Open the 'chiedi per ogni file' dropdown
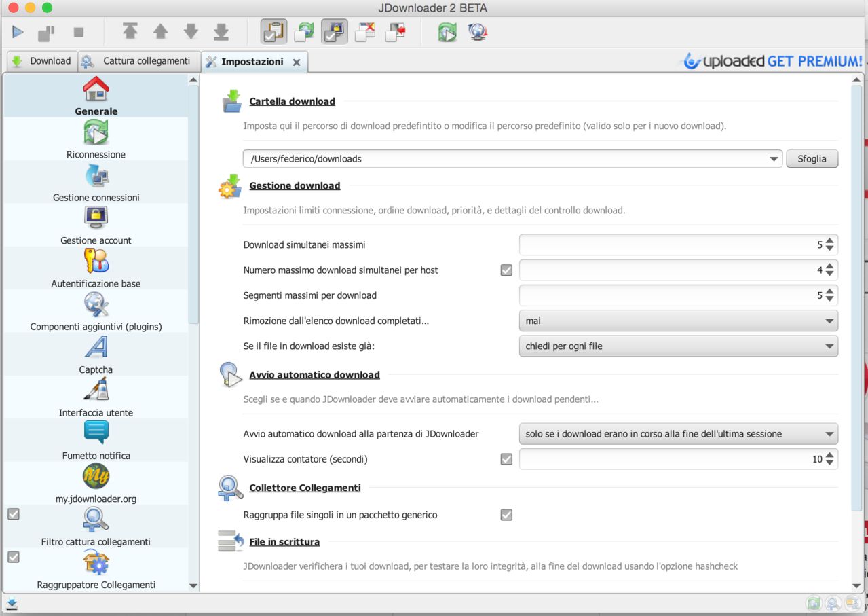 pos(678,346)
